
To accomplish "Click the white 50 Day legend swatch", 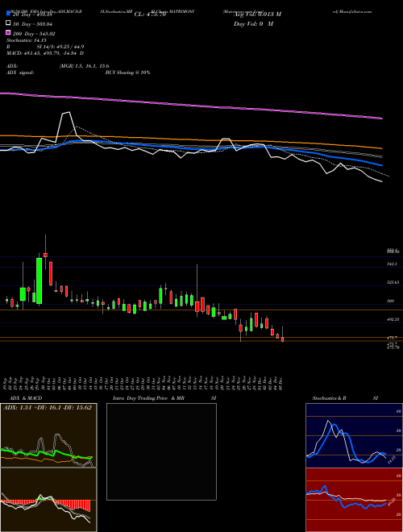I will tap(8, 23).
